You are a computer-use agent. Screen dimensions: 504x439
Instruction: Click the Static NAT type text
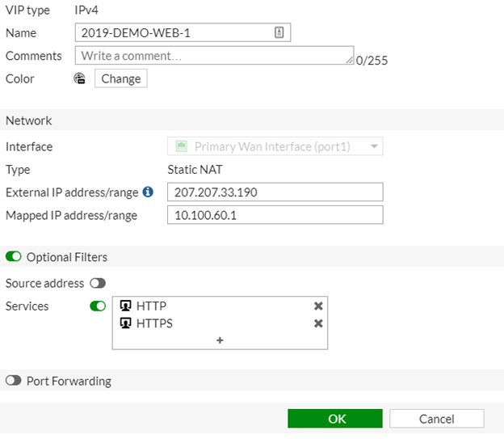[x=195, y=170]
